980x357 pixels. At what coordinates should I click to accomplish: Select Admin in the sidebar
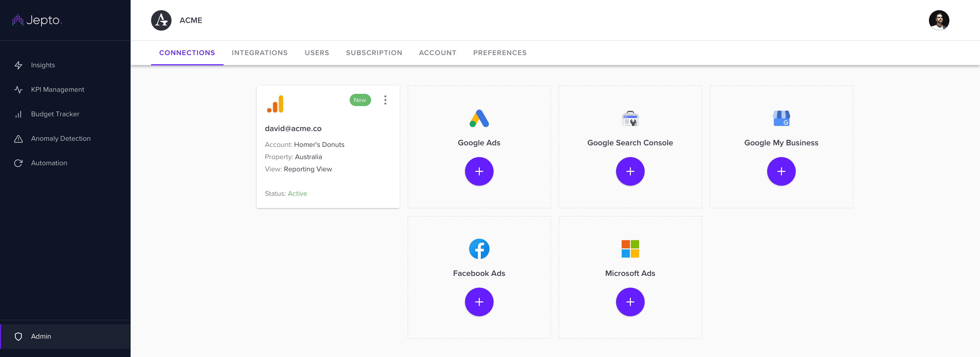pos(65,336)
